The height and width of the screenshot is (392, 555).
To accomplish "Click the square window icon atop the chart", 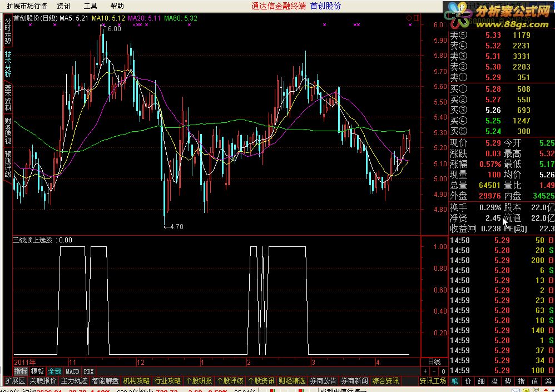I will 416,18.
